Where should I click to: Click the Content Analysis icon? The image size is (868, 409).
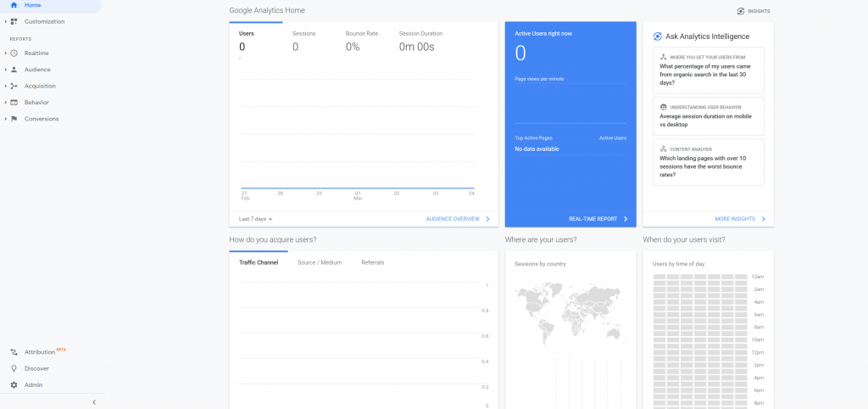click(663, 149)
